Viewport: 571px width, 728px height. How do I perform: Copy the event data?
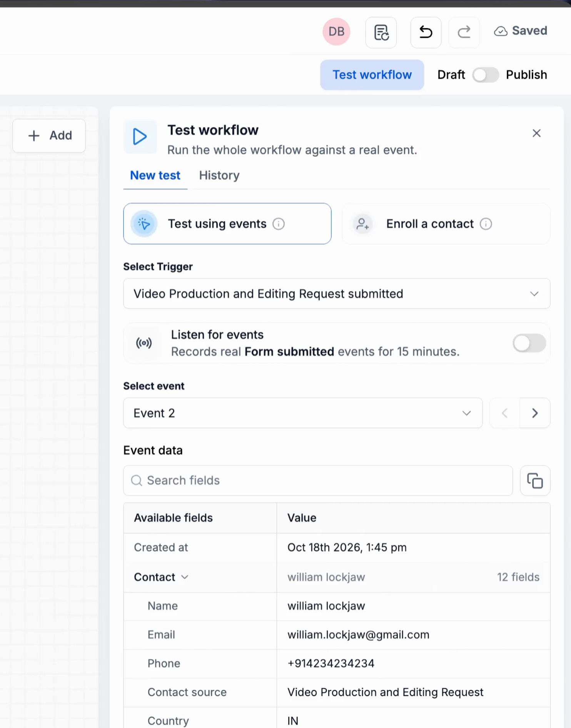pyautogui.click(x=535, y=481)
